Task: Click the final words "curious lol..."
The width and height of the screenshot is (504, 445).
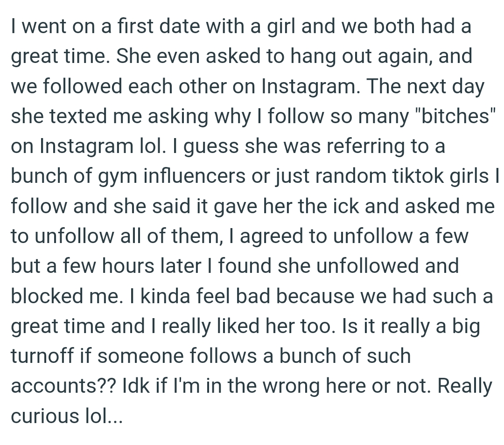Action: point(67,416)
